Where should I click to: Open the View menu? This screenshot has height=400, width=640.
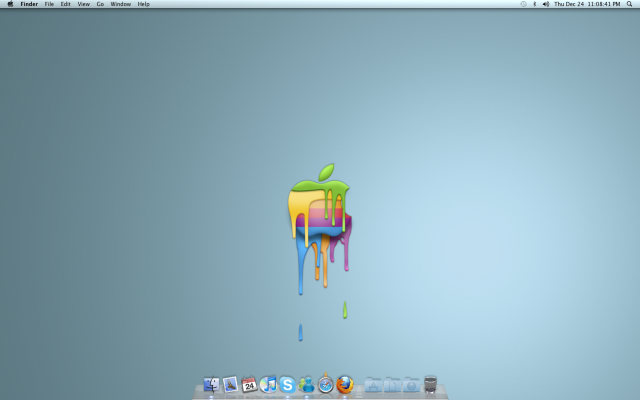click(x=83, y=4)
